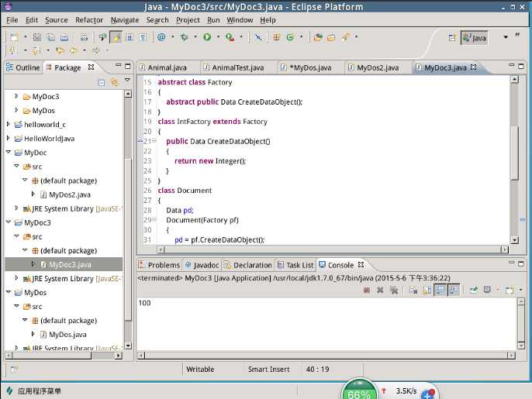
Task: Open the Navigate menu
Action: coord(125,20)
